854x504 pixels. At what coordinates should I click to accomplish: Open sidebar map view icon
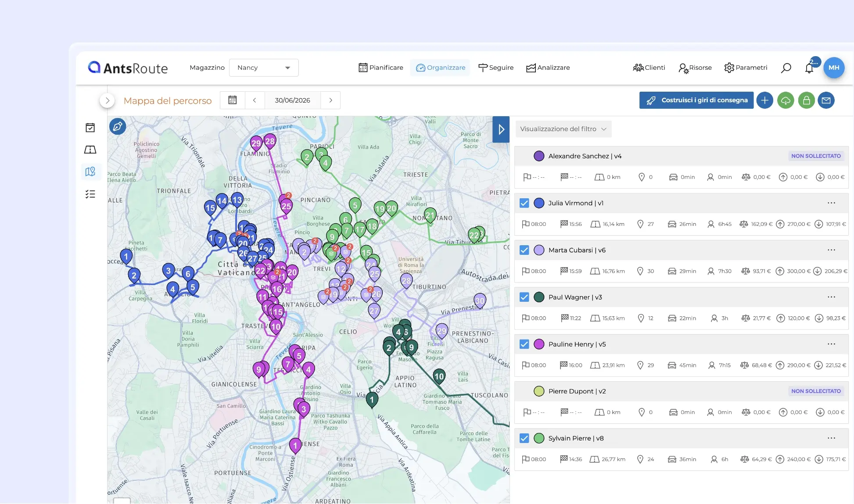coord(90,172)
